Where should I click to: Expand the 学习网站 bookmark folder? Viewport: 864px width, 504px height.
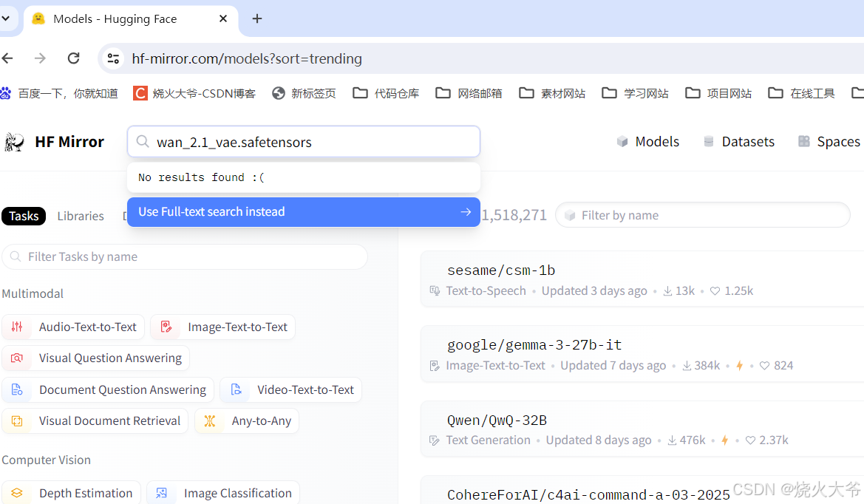tap(636, 94)
